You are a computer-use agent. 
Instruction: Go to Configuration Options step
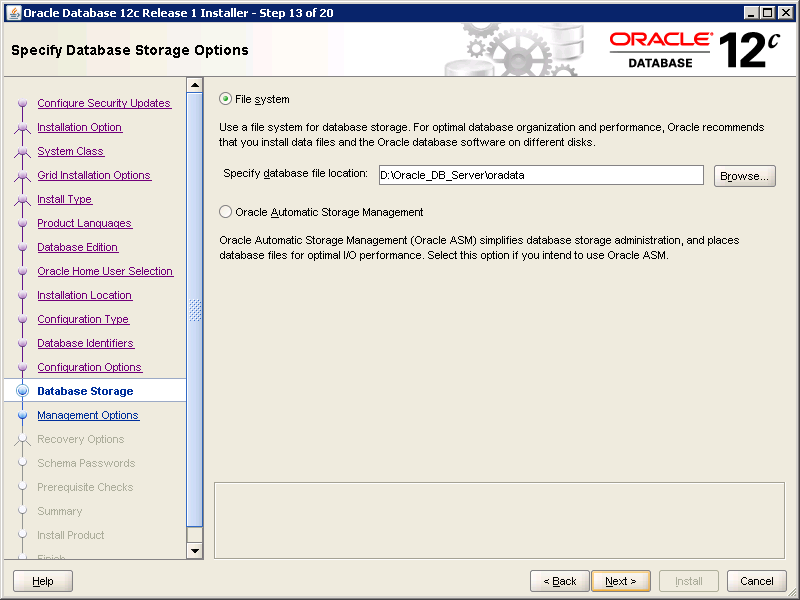click(90, 367)
